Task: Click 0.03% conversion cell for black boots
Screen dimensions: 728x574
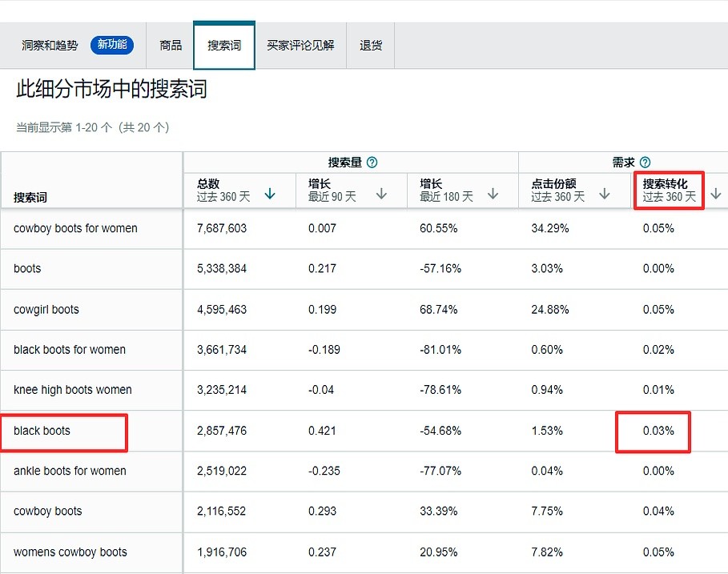Action: tap(658, 431)
